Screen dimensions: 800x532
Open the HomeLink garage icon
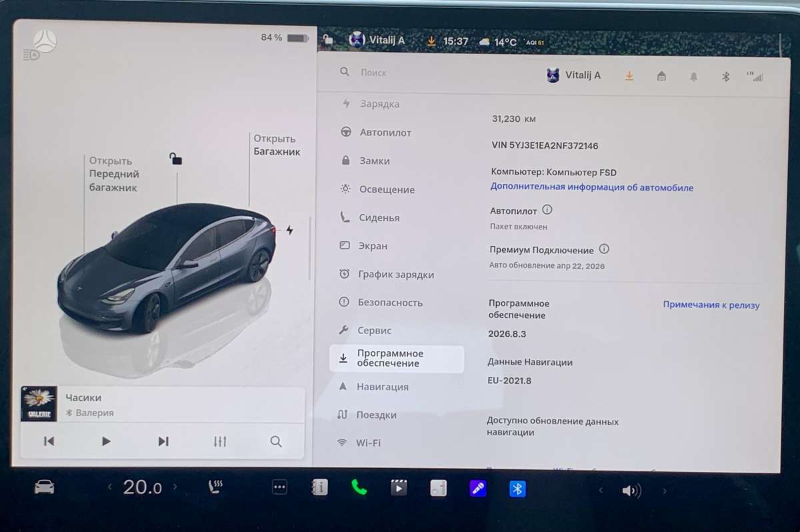tap(661, 77)
